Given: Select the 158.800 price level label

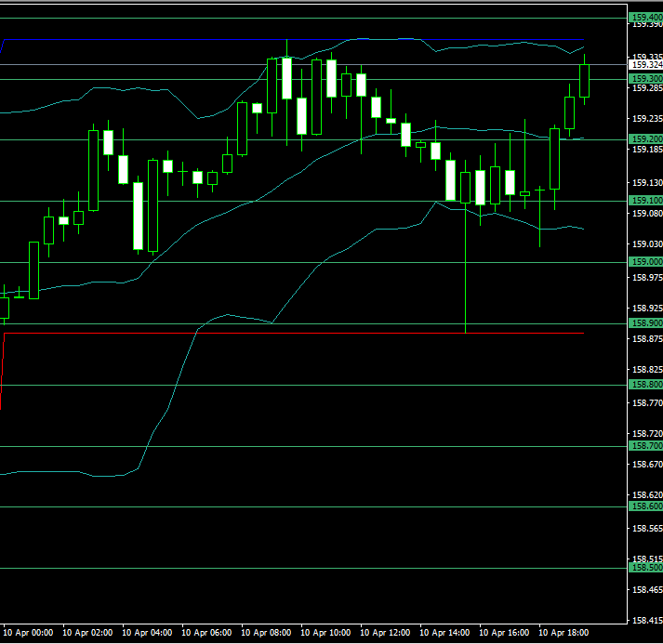Looking at the screenshot, I should tap(645, 385).
